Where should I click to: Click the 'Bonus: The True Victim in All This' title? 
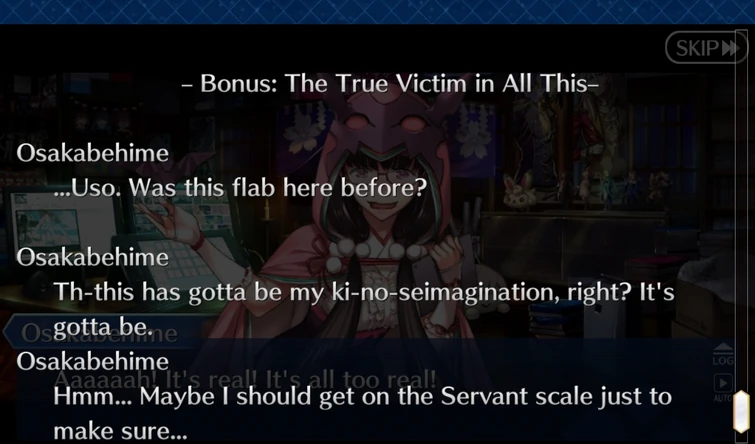pyautogui.click(x=391, y=84)
